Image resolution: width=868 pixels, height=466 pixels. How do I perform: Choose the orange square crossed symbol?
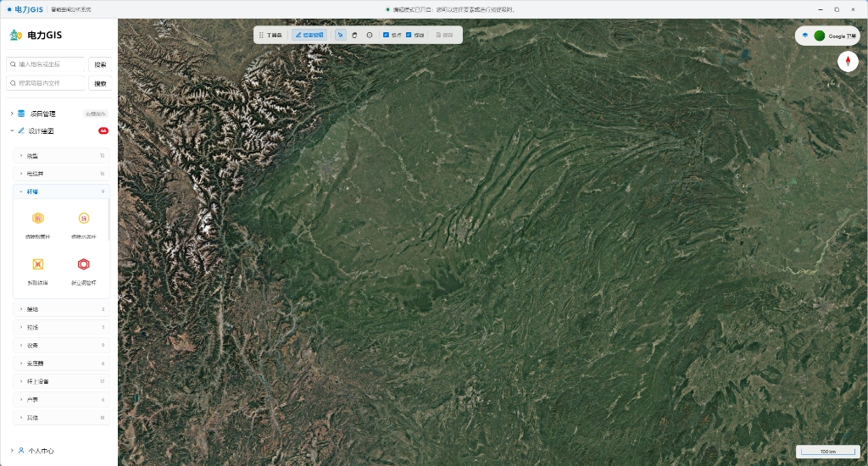[x=37, y=264]
